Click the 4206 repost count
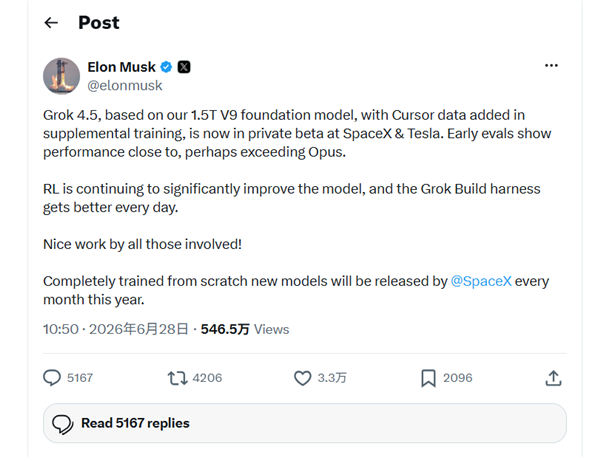Viewport: 600px width, 457px height. (207, 378)
